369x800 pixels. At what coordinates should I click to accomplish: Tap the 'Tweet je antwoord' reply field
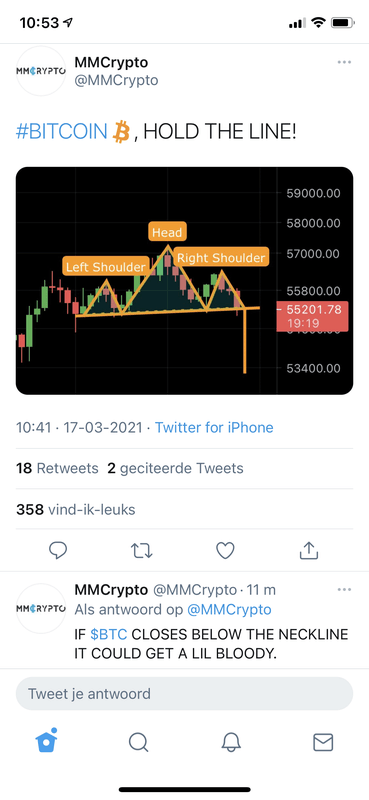pos(184,694)
